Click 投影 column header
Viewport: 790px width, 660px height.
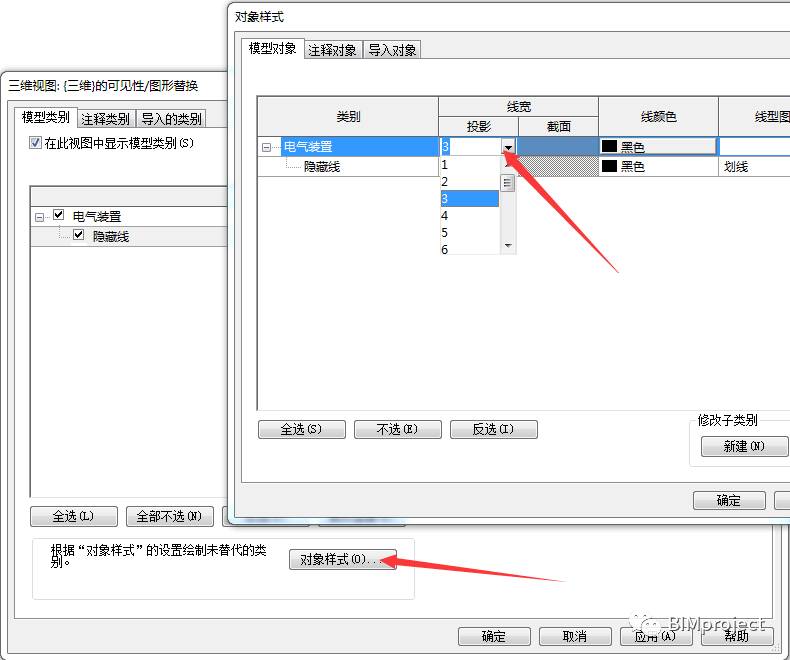tap(479, 126)
